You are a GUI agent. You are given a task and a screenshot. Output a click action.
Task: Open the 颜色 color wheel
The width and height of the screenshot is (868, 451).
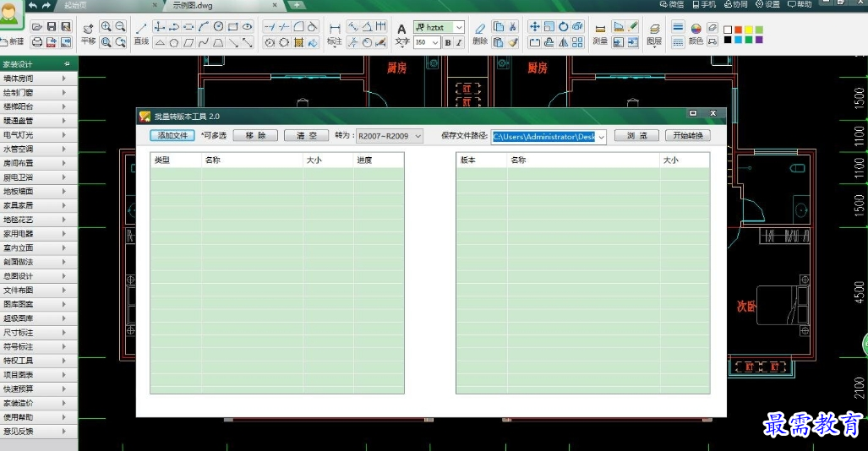coord(696,34)
